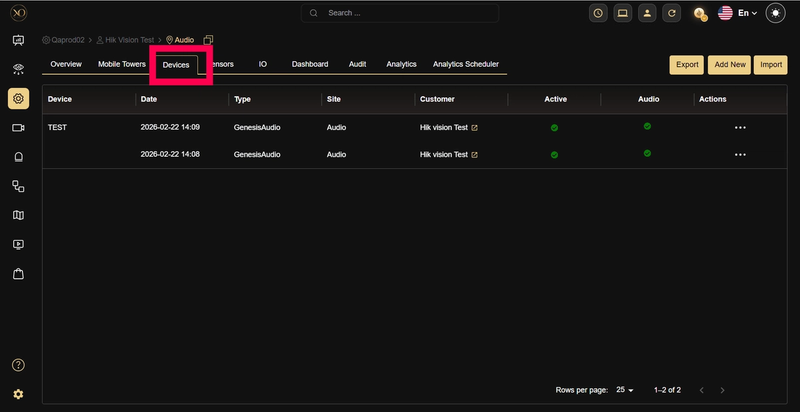Go to the Qaprod02 breadcrumb
The image size is (800, 412).
(63, 40)
